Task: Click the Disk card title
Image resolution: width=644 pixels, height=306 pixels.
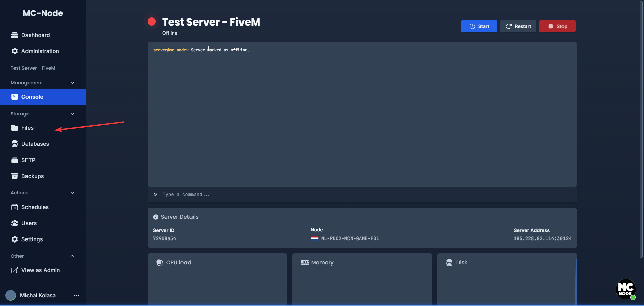Action: (462, 263)
